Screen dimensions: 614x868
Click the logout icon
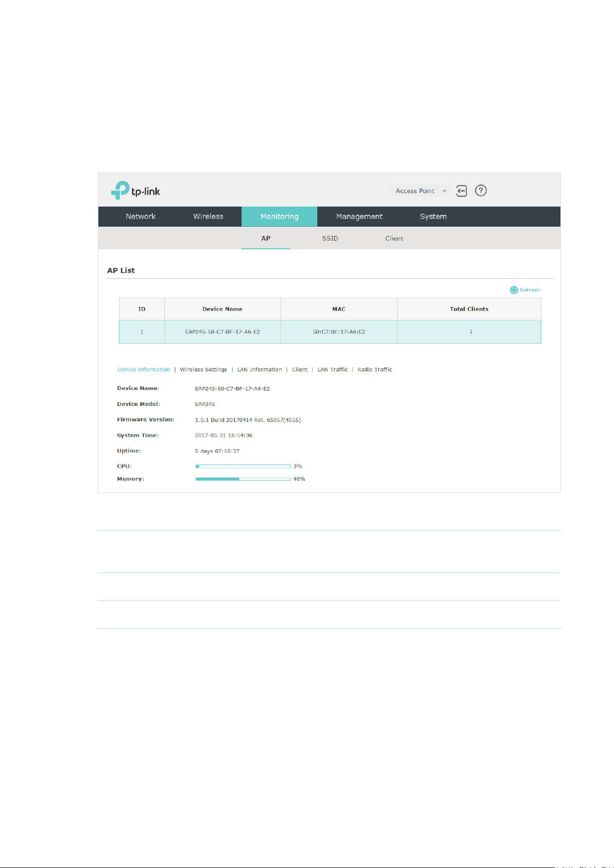pos(462,191)
